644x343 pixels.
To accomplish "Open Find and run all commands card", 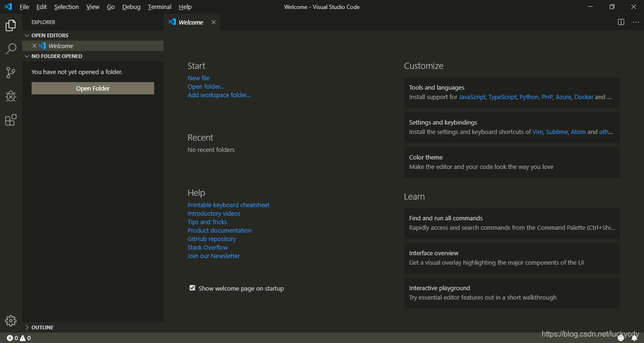I will (512, 223).
